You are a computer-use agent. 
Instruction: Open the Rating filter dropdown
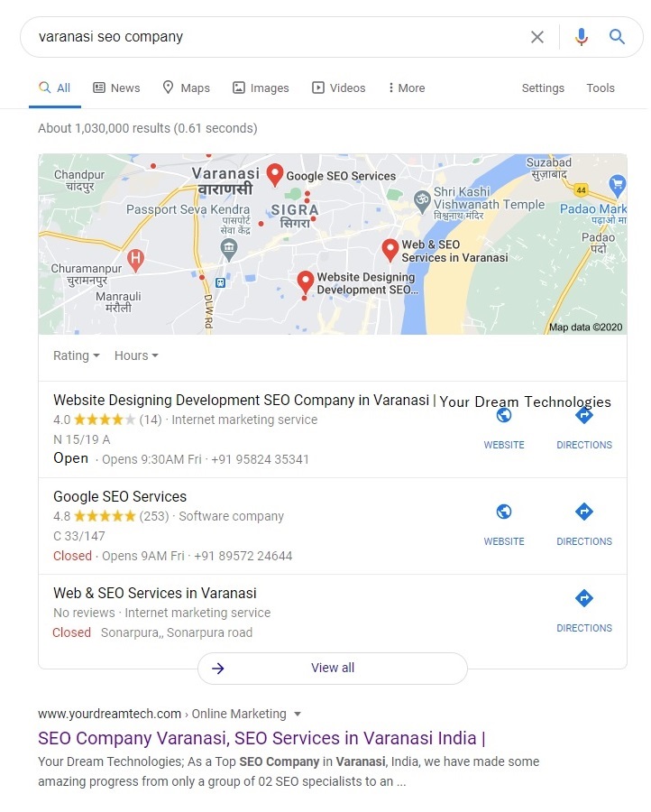(x=77, y=355)
